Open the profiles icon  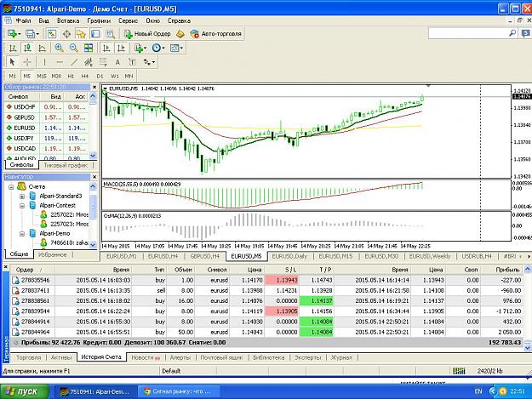coord(31,33)
